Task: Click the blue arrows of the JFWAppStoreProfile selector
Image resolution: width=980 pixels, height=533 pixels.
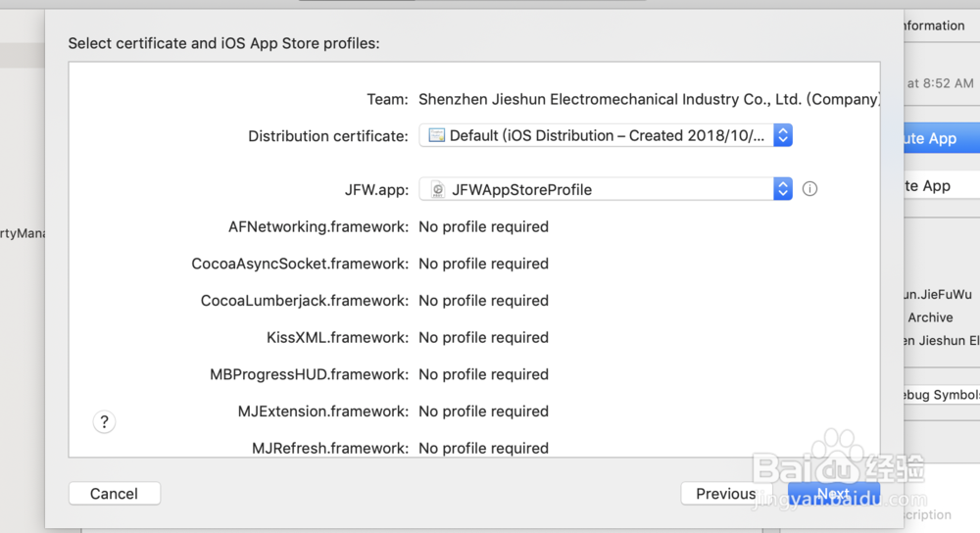Action: pyautogui.click(x=782, y=189)
